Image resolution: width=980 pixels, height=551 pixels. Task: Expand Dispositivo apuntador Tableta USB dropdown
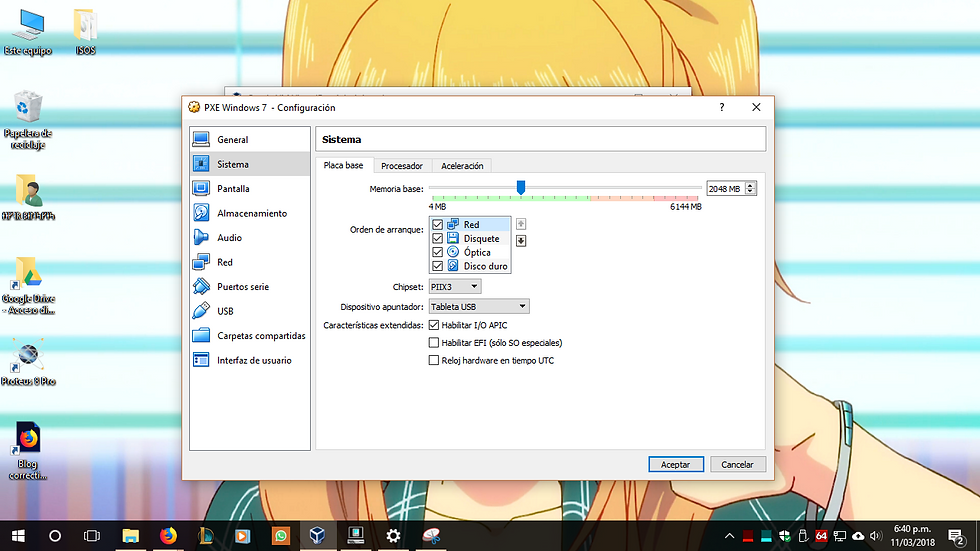(479, 307)
